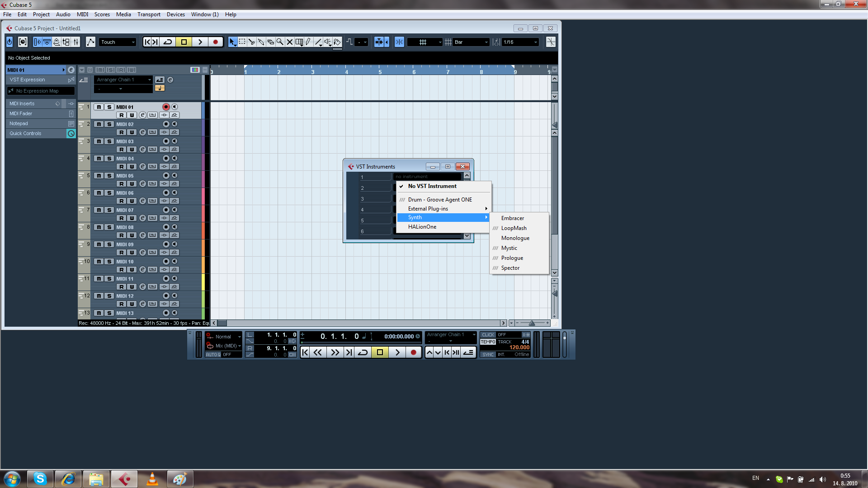Choose Prologue from Synth submenu
Screen dimensions: 868x488
coord(512,258)
